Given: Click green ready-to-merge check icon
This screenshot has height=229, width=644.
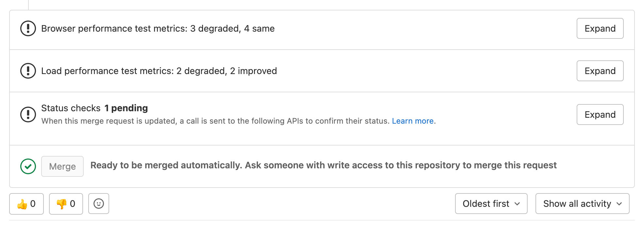Looking at the screenshot, I should click(x=28, y=166).
